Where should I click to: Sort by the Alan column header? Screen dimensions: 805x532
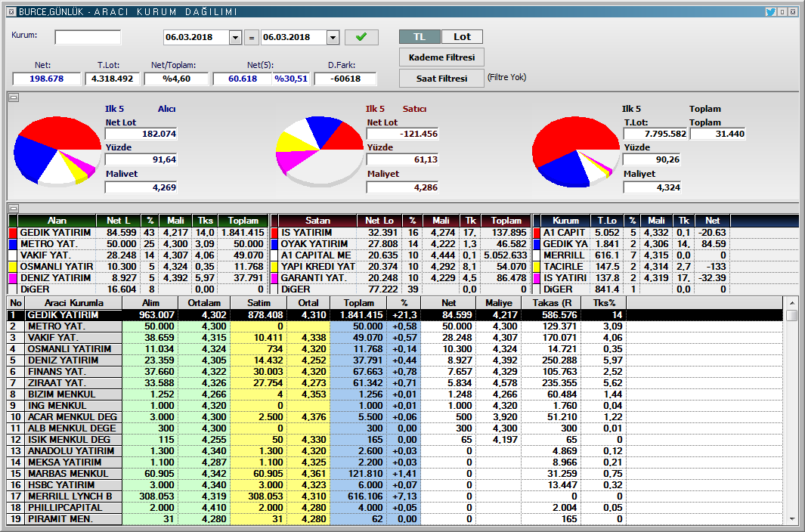click(57, 221)
